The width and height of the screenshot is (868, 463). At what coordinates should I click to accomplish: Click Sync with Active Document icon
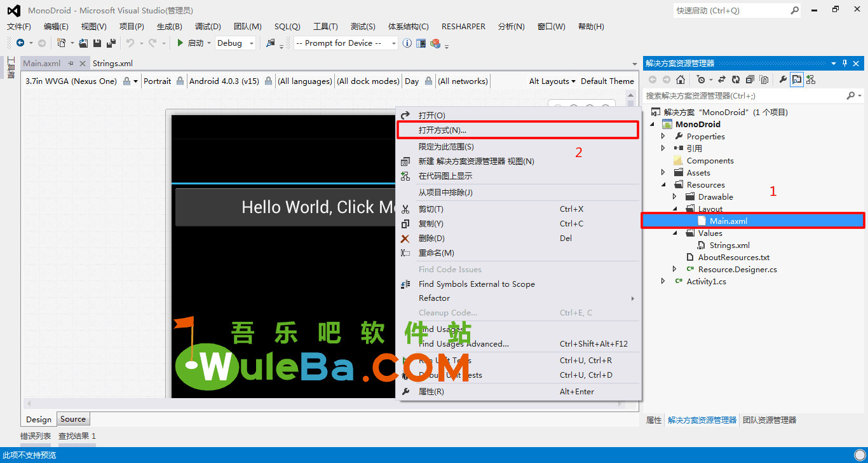(722, 79)
